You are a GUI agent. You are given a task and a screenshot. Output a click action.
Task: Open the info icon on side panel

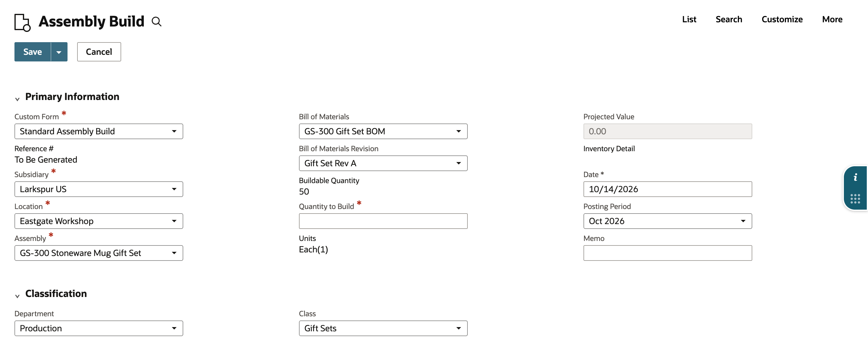click(855, 177)
